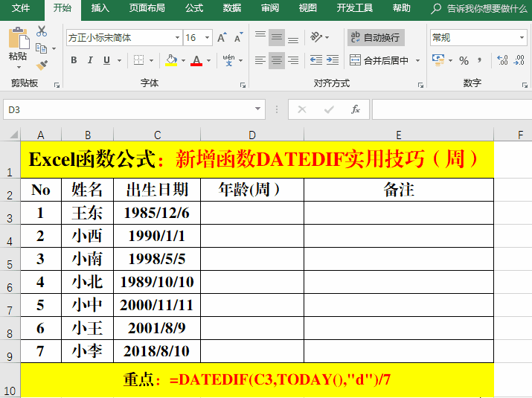Open the borders dropdown arrow
The height and width of the screenshot is (398, 532).
[x=151, y=61]
